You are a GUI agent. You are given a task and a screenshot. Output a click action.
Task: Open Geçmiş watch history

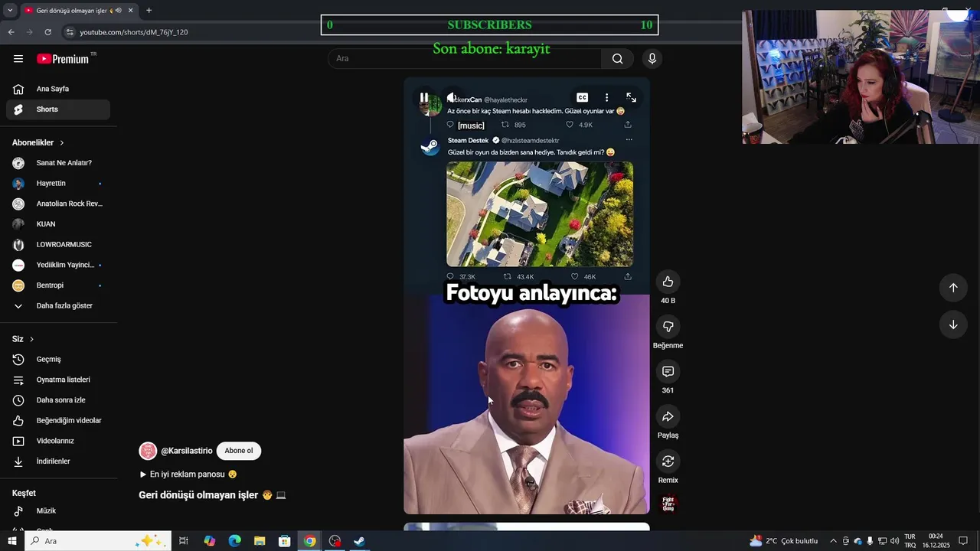(58, 360)
